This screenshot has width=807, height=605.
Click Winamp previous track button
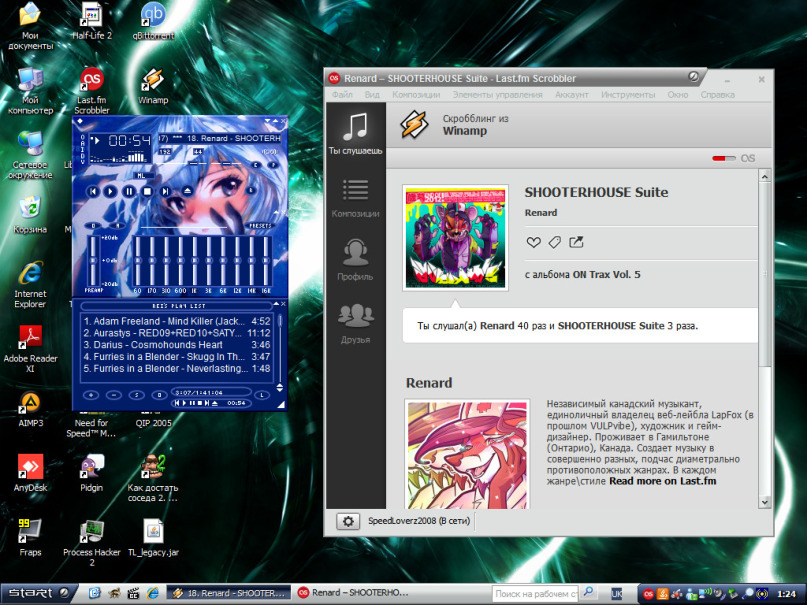(x=93, y=191)
